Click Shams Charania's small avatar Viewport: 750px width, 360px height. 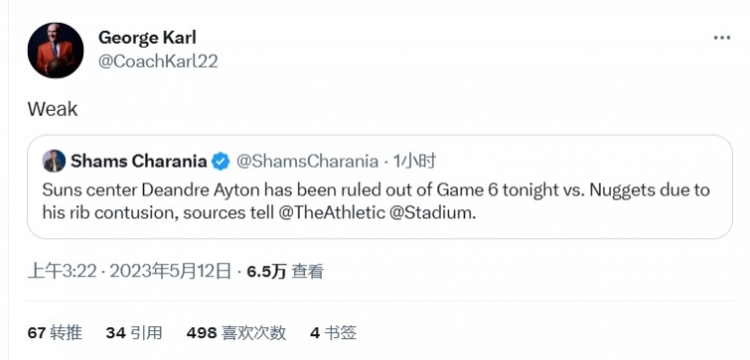tap(54, 161)
